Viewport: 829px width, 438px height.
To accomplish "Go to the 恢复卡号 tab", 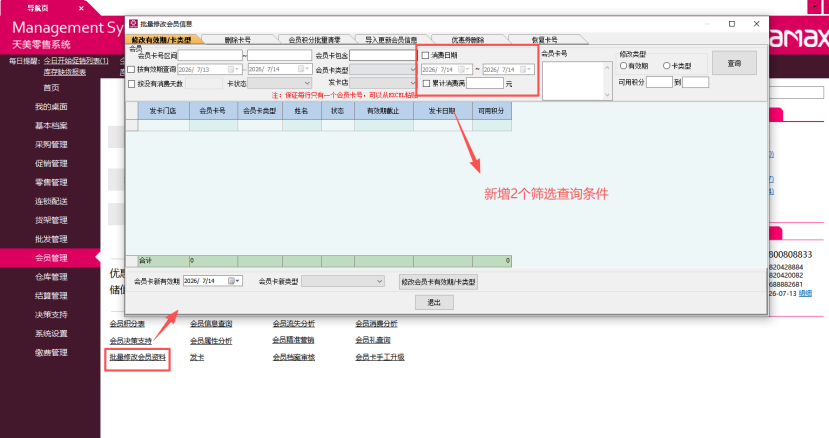I will (545, 40).
